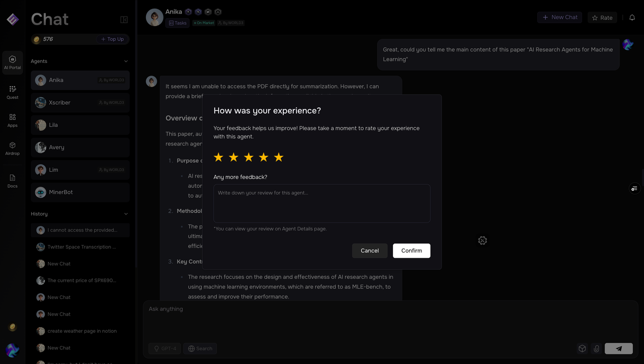Viewport: 644px width, 364px height.
Task: Open the Airdrop section icon
Action: point(13,149)
